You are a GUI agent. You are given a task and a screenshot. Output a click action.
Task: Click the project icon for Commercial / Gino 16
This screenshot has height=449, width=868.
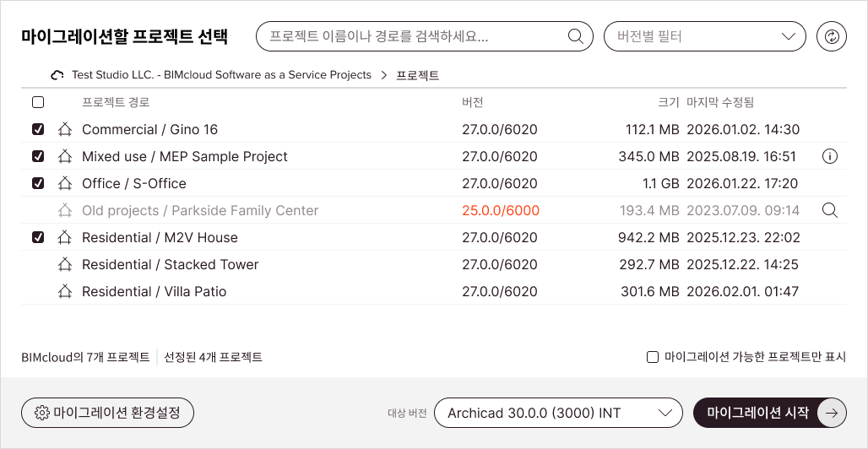tap(65, 129)
